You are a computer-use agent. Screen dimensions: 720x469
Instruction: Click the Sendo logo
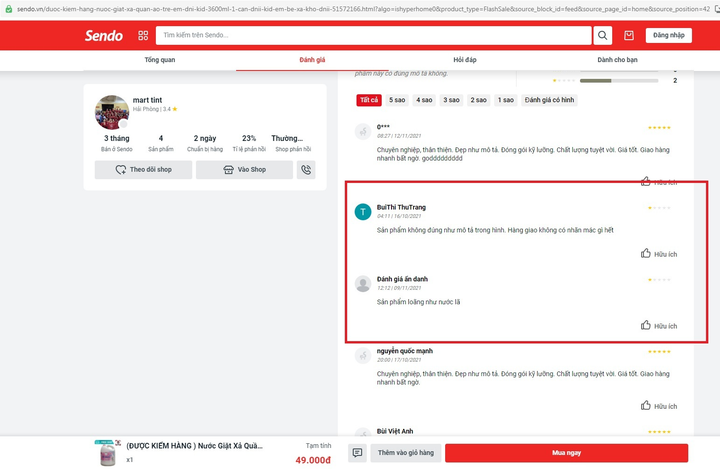[x=104, y=36]
